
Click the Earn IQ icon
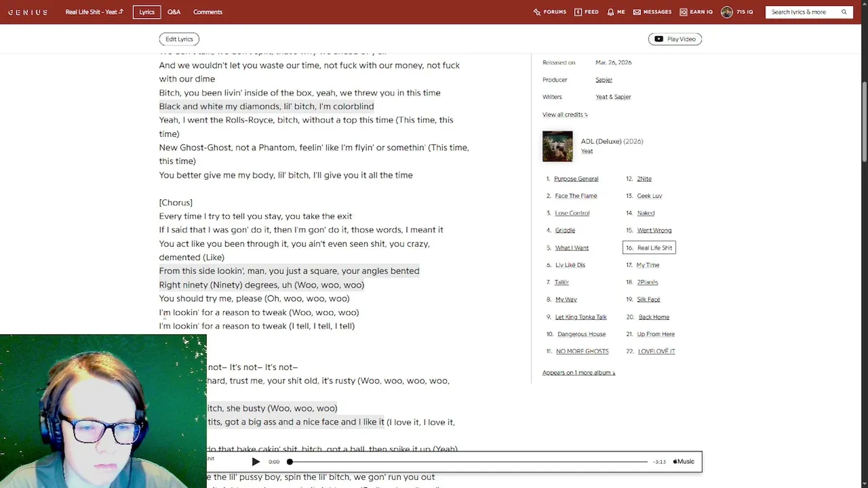684,12
